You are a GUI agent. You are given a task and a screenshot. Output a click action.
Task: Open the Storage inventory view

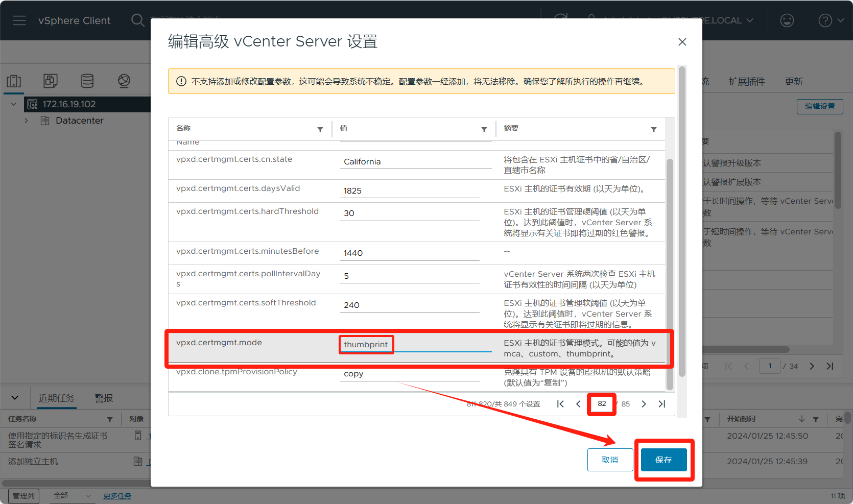click(x=87, y=81)
